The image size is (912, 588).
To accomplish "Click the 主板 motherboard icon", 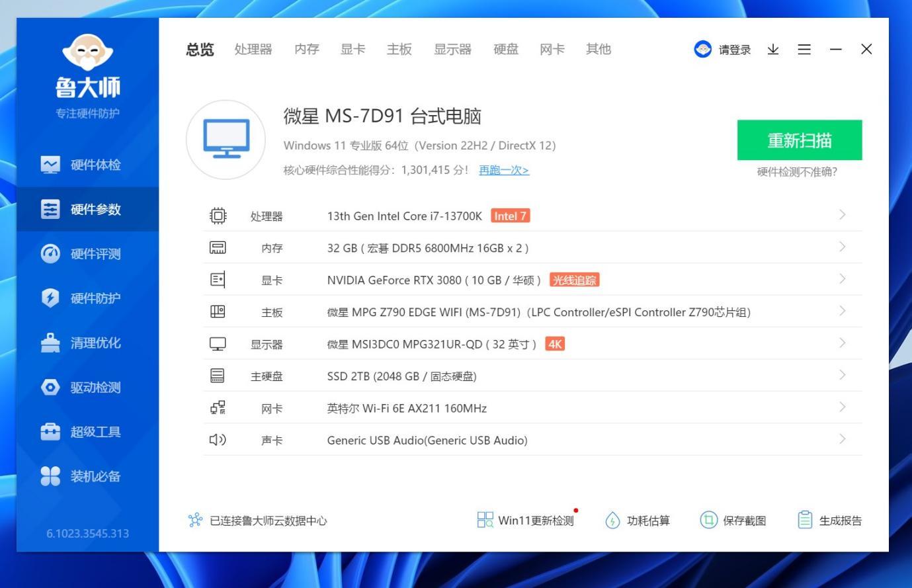I will coord(218,312).
